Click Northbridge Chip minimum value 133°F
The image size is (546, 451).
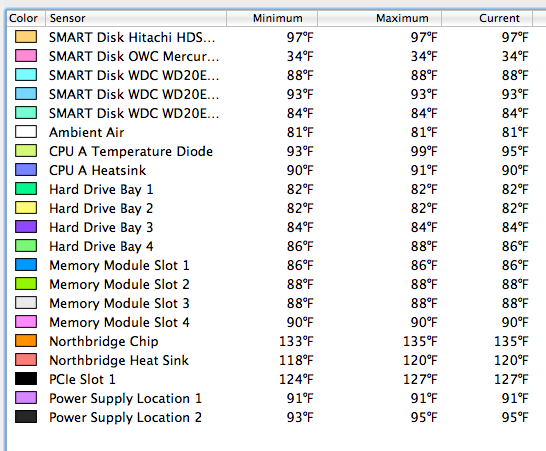tap(296, 341)
